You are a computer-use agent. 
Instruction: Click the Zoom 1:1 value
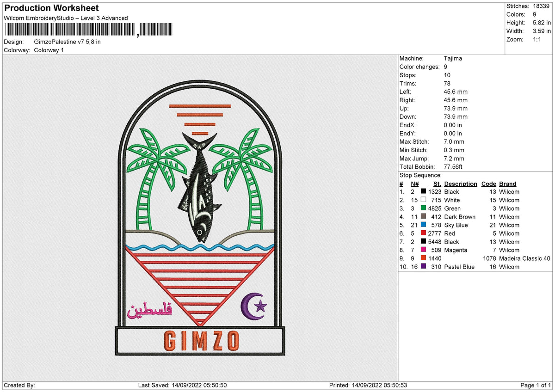[x=537, y=40]
